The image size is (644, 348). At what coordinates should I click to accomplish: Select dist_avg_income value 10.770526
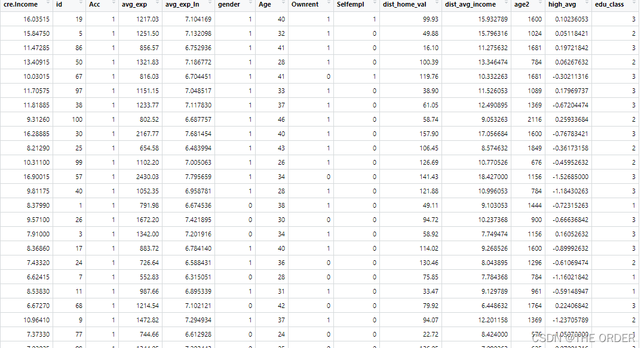(493, 162)
